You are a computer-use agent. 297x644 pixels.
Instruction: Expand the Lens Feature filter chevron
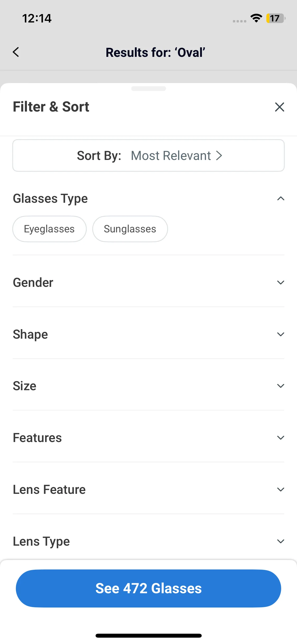coord(281,490)
